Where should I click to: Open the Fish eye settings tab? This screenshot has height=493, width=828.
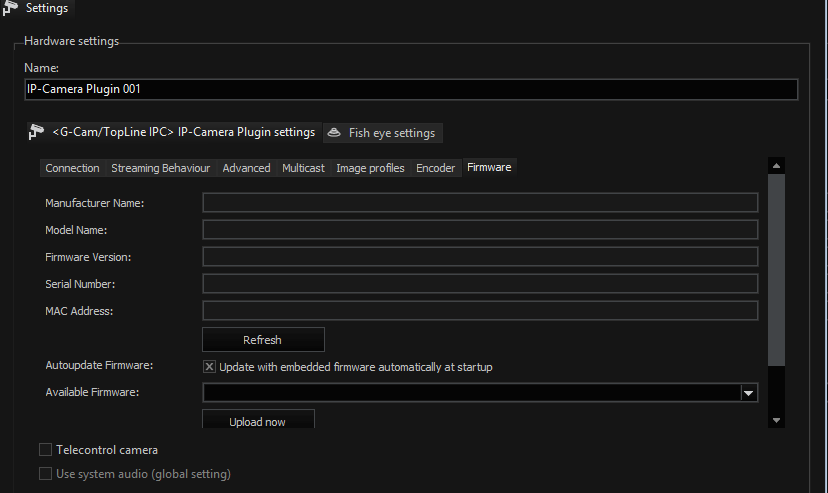point(383,133)
